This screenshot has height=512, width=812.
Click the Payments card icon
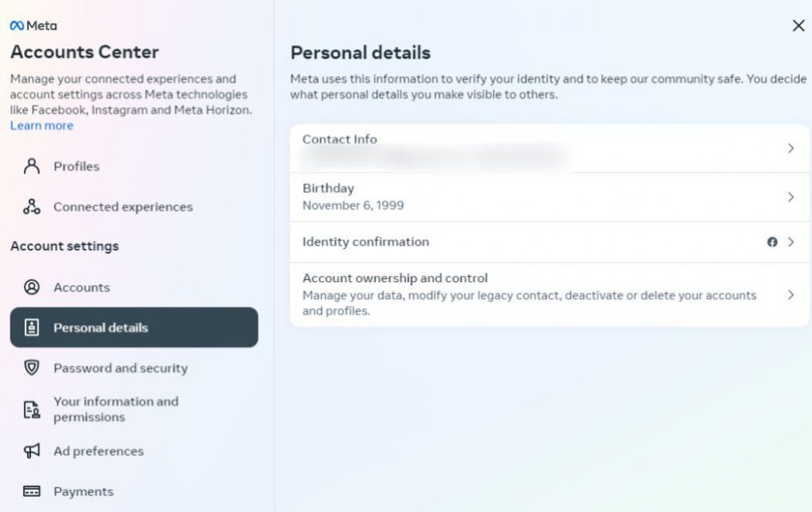coord(30,491)
